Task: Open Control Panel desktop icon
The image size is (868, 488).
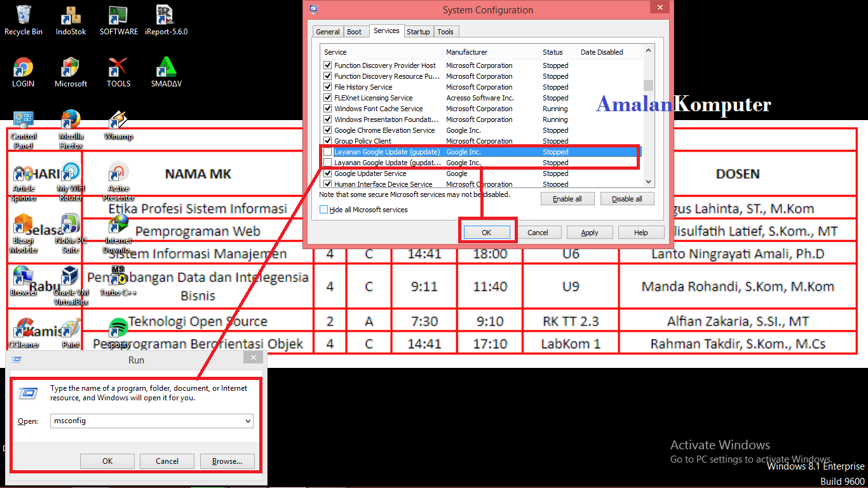Action: pyautogui.click(x=24, y=130)
